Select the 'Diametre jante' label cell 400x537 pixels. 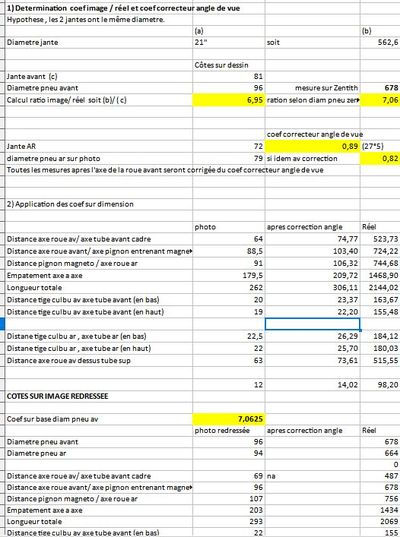[99, 42]
